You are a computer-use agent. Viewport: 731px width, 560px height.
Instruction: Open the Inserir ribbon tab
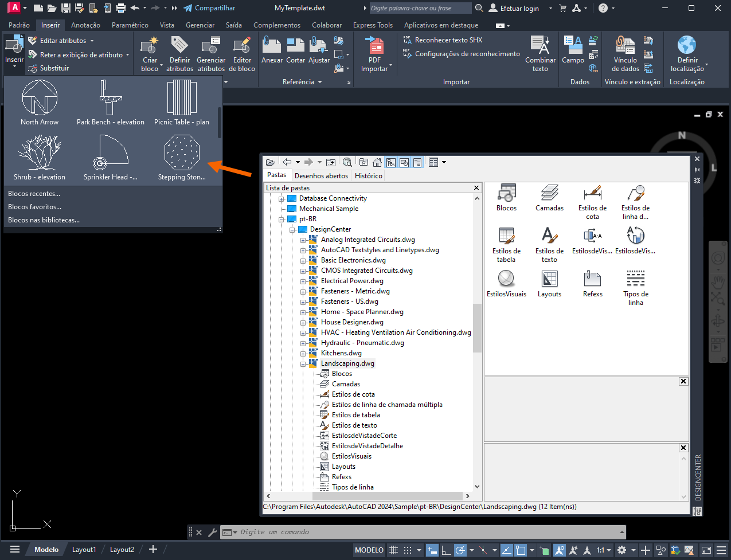point(50,25)
